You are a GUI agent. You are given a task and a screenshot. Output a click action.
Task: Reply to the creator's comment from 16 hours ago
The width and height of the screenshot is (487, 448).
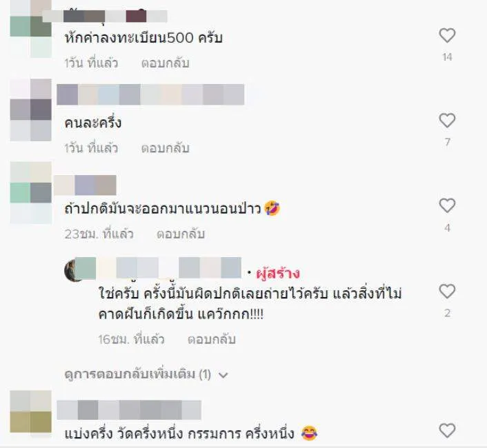tap(212, 339)
